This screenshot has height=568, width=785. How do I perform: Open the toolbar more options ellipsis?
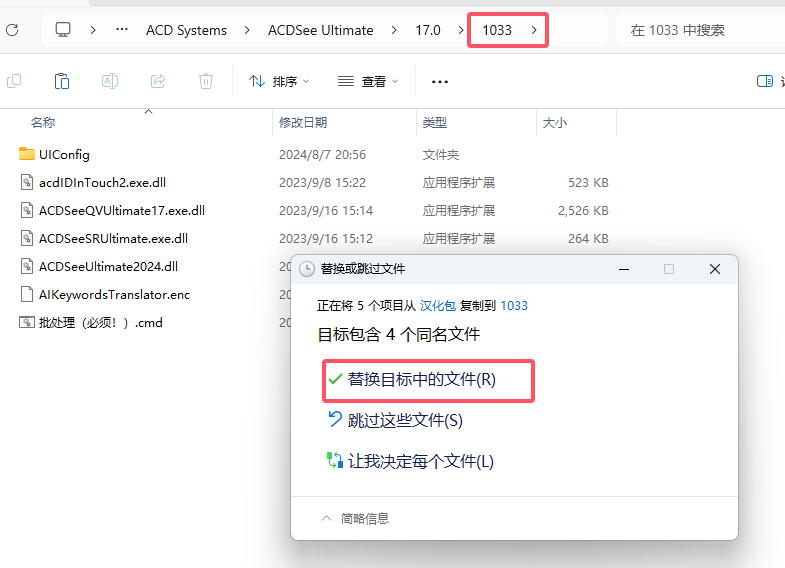pyautogui.click(x=440, y=82)
